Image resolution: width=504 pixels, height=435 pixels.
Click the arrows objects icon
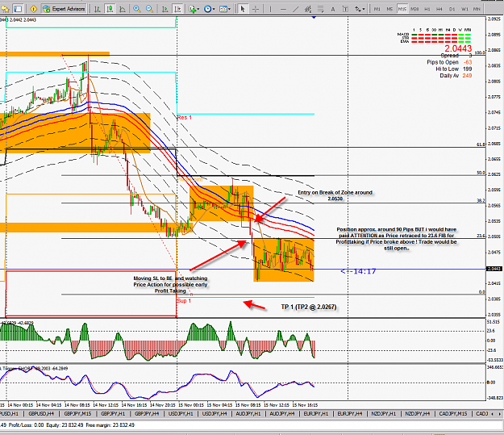tap(358, 9)
